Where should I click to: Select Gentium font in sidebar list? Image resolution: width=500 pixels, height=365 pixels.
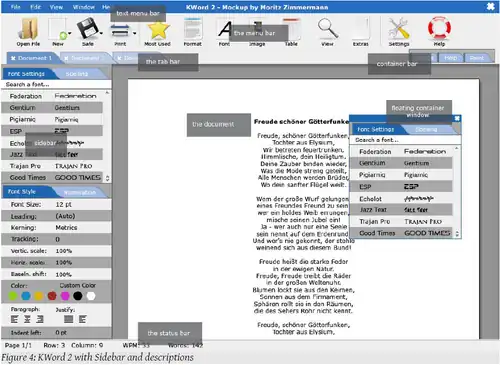coord(52,108)
